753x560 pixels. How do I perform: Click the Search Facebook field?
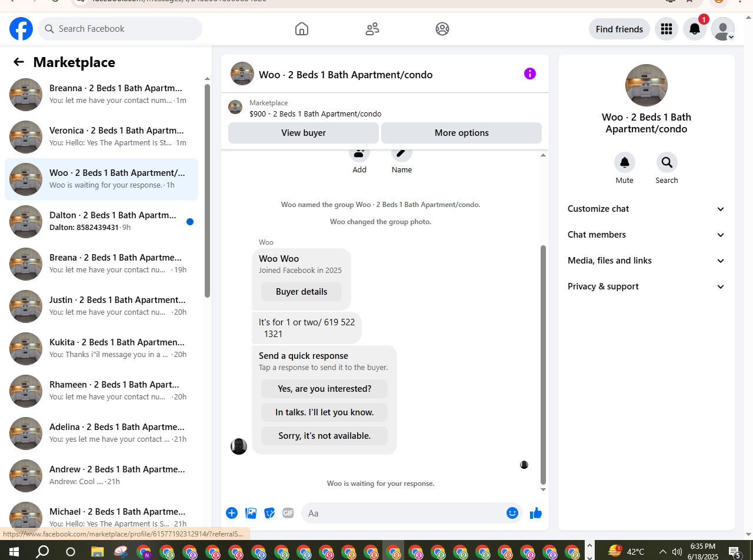120,29
